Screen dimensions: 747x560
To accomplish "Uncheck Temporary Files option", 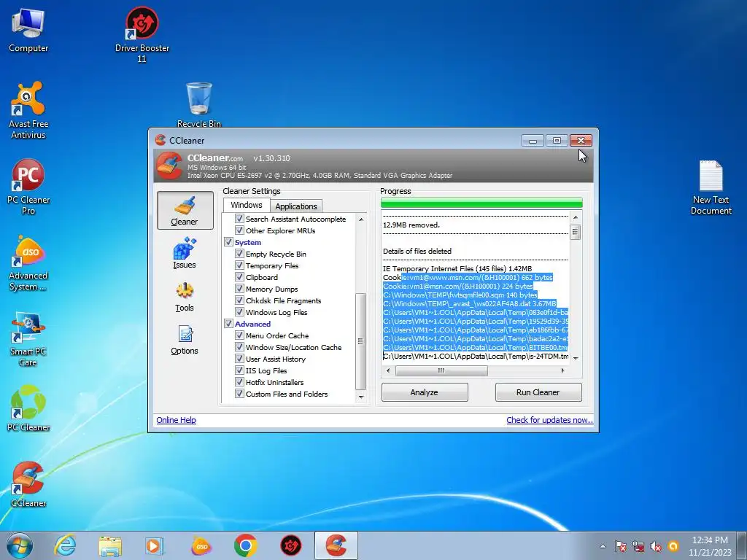I will pyautogui.click(x=239, y=265).
